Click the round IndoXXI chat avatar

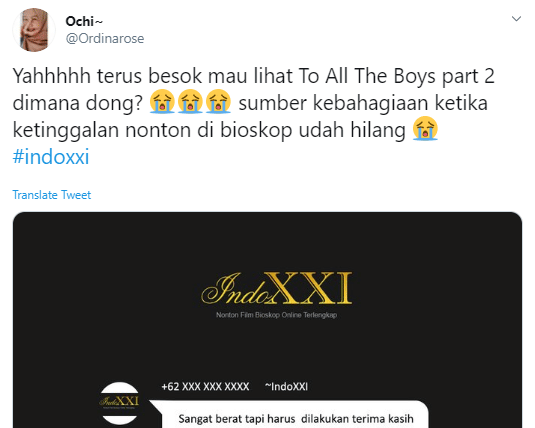(119, 403)
